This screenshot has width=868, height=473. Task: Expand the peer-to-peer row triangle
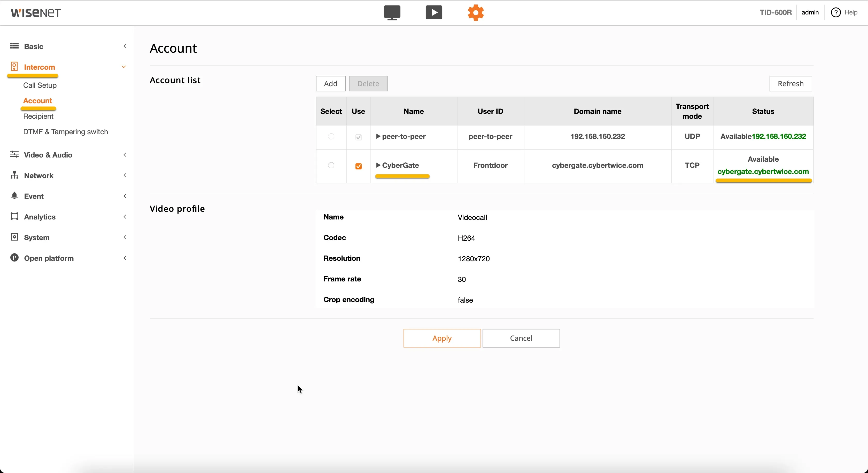(x=378, y=136)
